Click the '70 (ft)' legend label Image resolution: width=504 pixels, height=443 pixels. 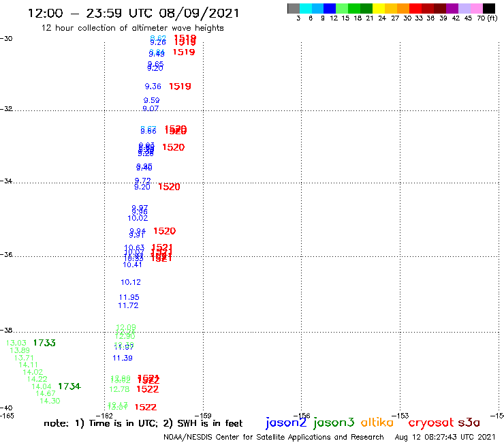pyautogui.click(x=487, y=18)
